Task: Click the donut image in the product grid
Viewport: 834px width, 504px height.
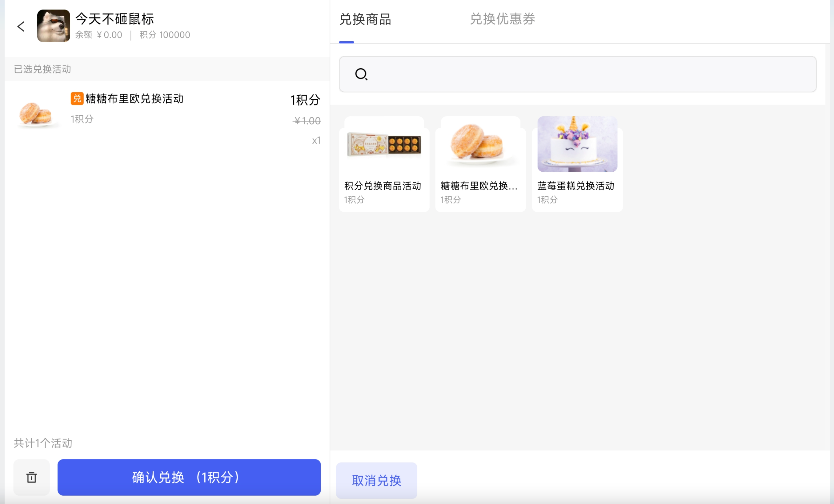Action: pos(480,144)
